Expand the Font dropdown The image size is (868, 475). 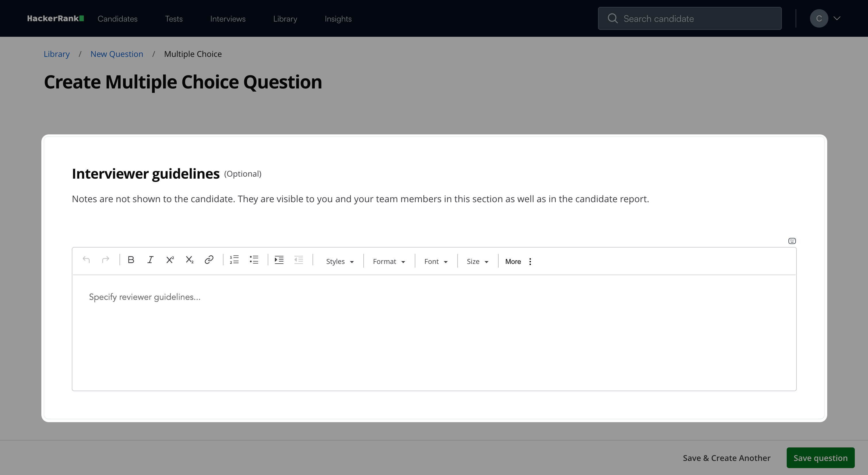436,262
